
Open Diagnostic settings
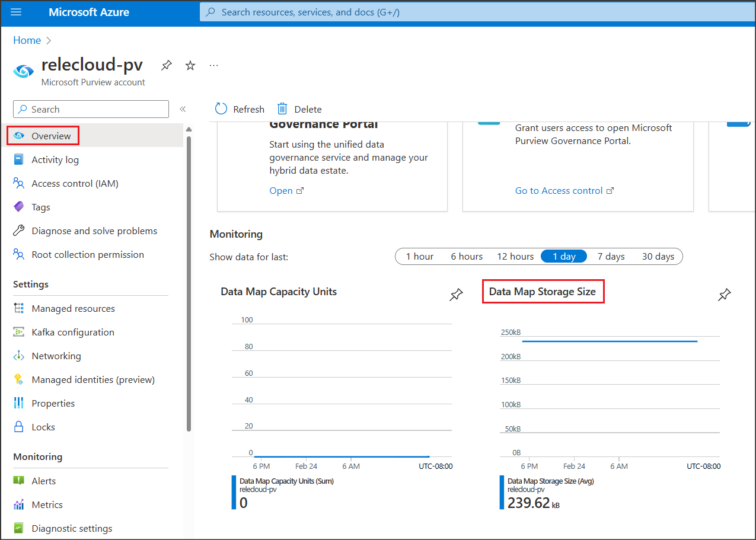(72, 528)
